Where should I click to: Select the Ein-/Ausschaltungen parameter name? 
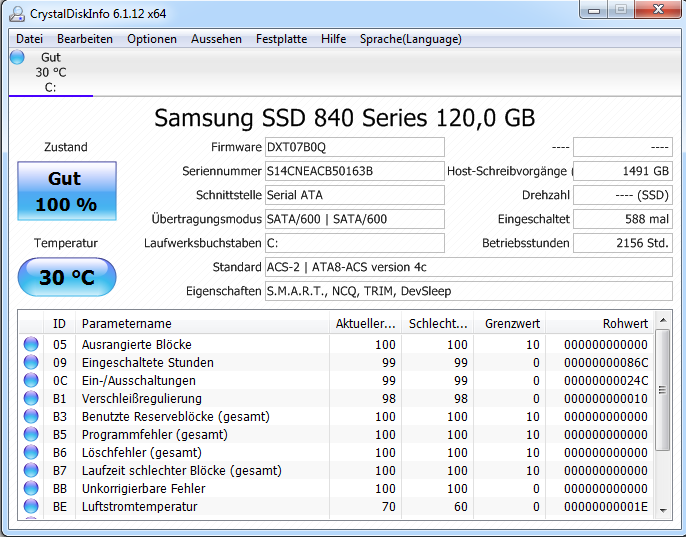pyautogui.click(x=139, y=380)
